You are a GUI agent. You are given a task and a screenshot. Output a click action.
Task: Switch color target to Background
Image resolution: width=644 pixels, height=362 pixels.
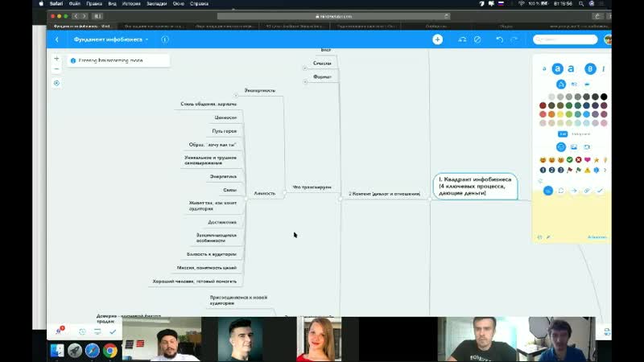(x=580, y=134)
